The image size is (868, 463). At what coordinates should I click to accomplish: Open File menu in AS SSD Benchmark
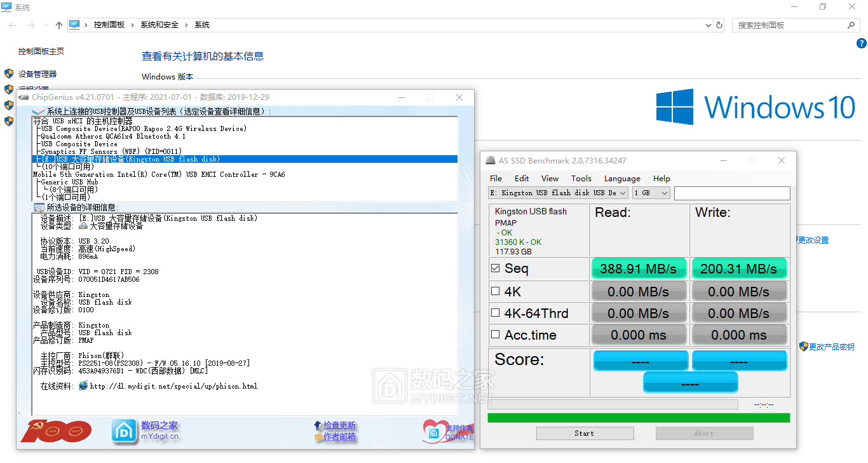(496, 179)
